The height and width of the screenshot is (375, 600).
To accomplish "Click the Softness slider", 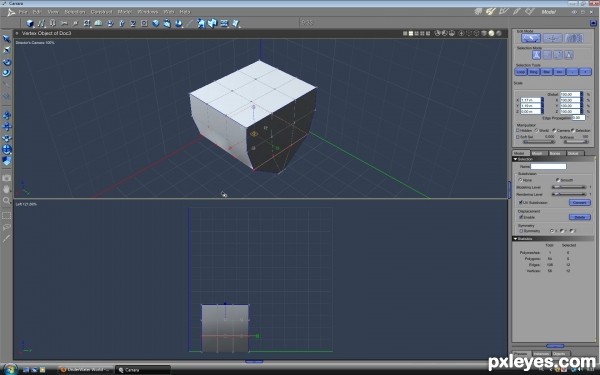I will [x=576, y=142].
